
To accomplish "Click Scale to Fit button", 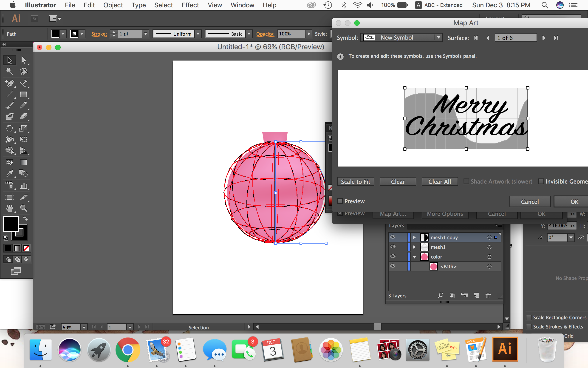I will pos(356,181).
